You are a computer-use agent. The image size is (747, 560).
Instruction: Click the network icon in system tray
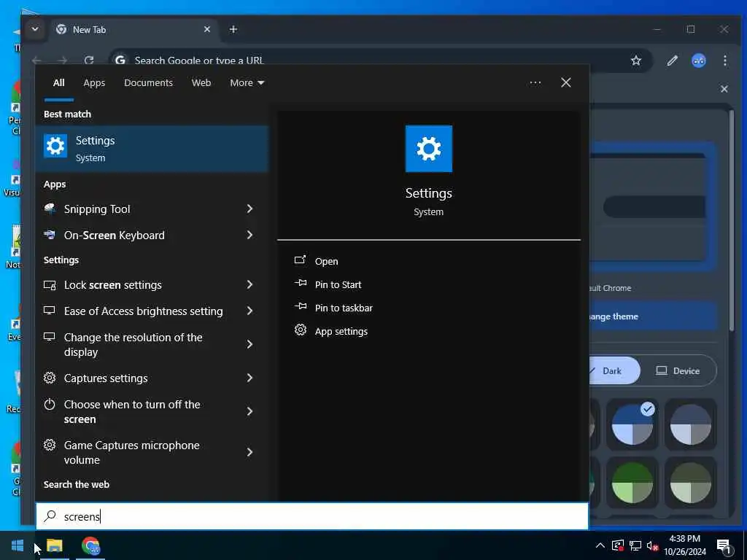click(x=635, y=545)
